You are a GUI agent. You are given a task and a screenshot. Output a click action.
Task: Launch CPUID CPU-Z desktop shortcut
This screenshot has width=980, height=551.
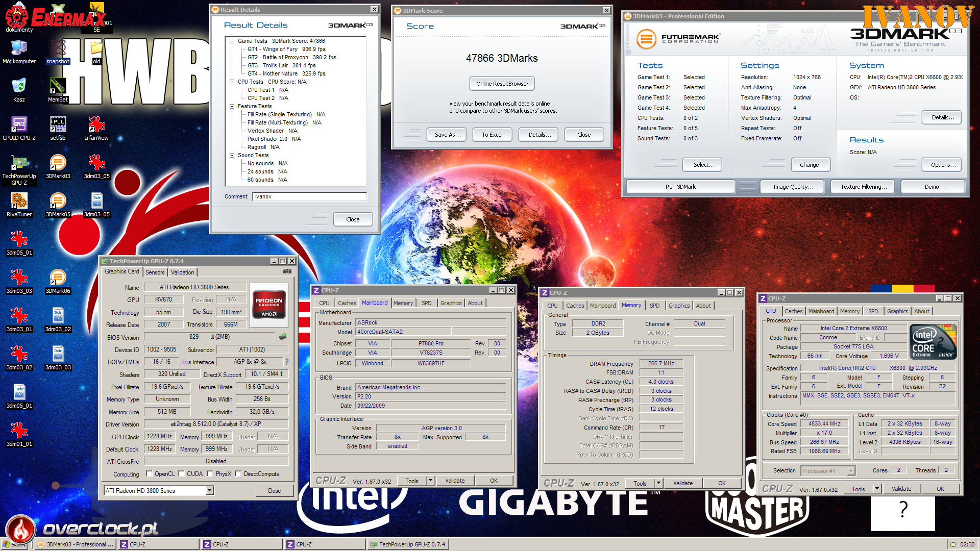pos(19,129)
